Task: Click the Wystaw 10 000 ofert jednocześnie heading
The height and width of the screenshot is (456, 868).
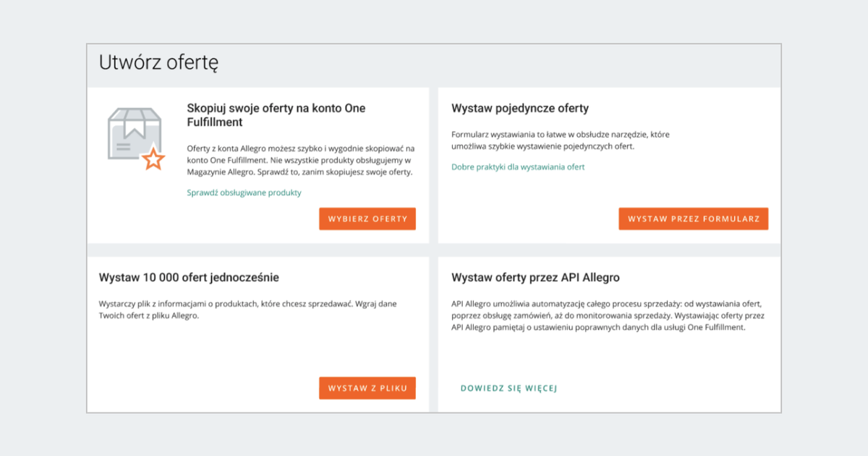Action: tap(189, 277)
